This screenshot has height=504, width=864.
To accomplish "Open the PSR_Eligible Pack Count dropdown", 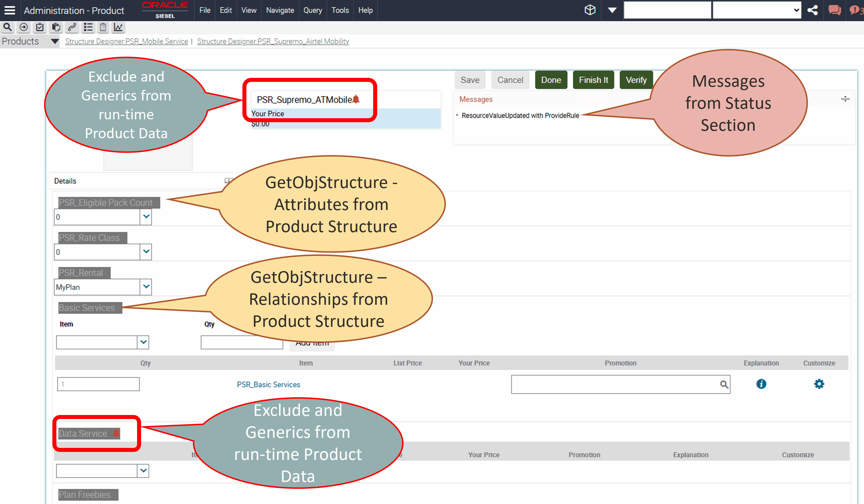I will pyautogui.click(x=146, y=217).
